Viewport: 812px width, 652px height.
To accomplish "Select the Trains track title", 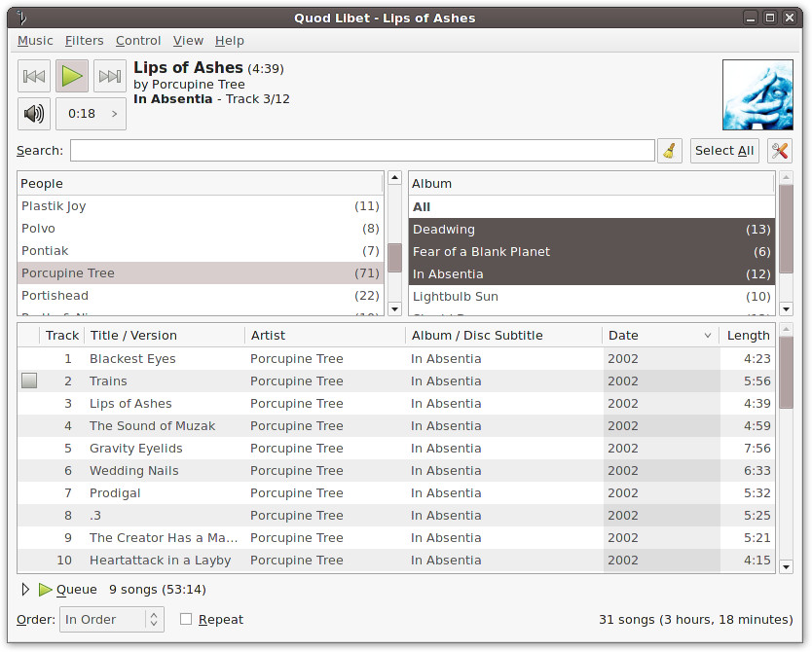I will (108, 380).
